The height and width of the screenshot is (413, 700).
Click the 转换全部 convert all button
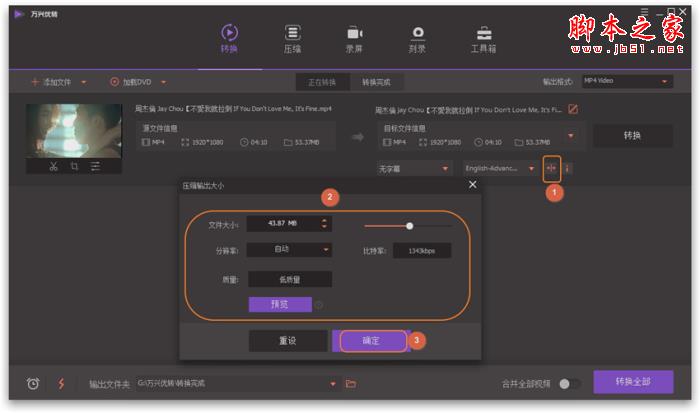coord(633,382)
